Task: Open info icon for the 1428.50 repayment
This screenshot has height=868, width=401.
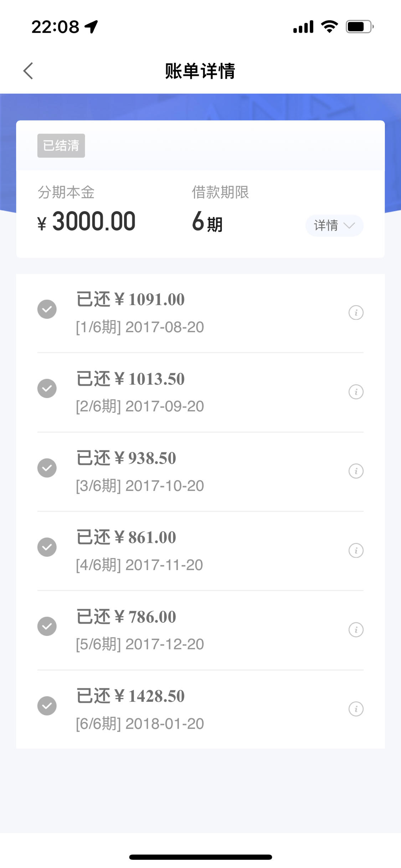Action: click(x=356, y=709)
